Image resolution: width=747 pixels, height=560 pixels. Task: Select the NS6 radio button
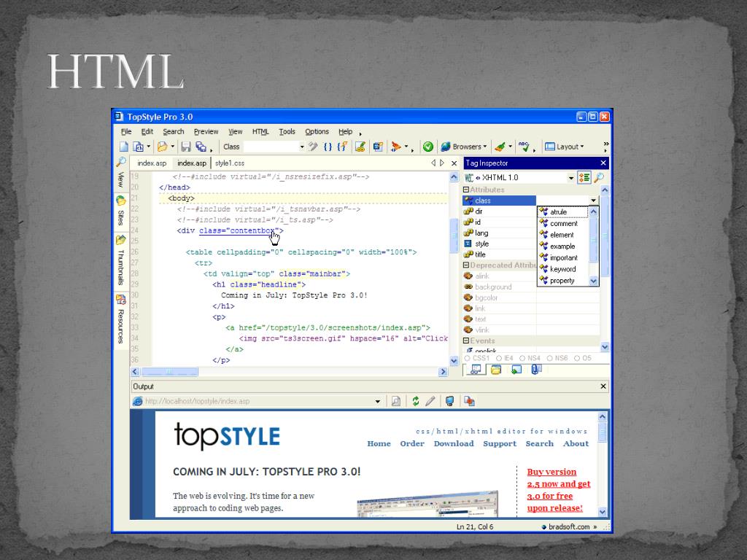(550, 358)
